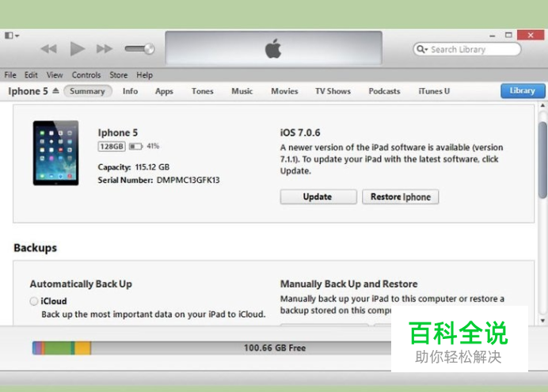Click the battery level icon
The width and height of the screenshot is (548, 392).
(136, 146)
